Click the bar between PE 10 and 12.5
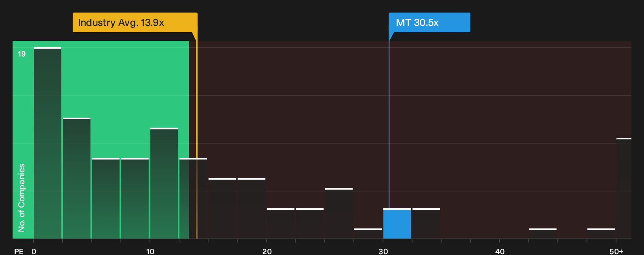Screen dimensions: 644x255 click(164, 183)
